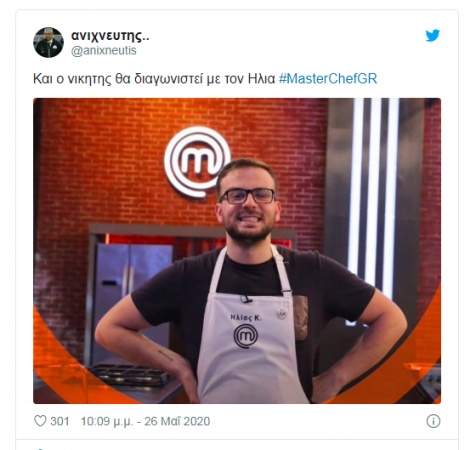The image size is (476, 450).
Task: Click the MasterChef logo on the apron
Action: click(x=246, y=336)
